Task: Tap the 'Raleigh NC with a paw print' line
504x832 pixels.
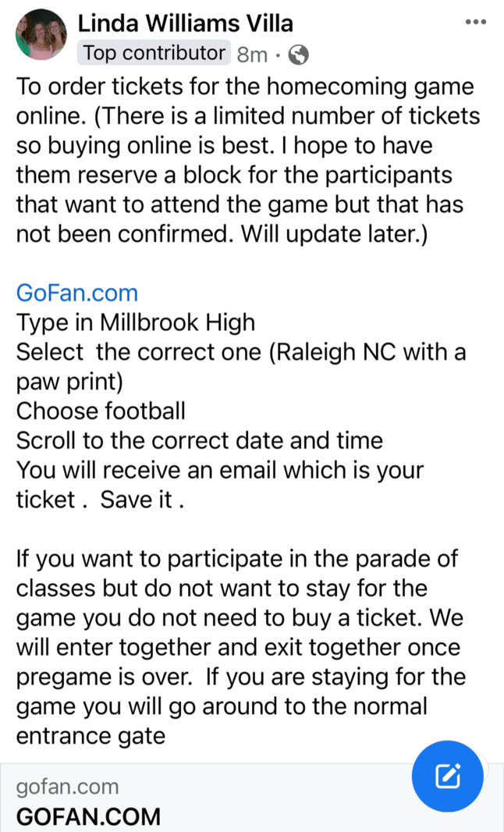Action: click(x=241, y=367)
